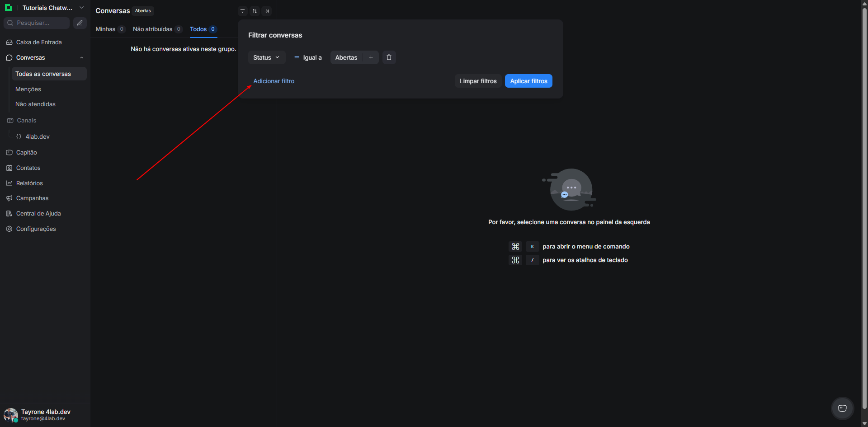The width and height of the screenshot is (868, 427).
Task: Click the plus icon beside Abertas
Action: point(371,57)
